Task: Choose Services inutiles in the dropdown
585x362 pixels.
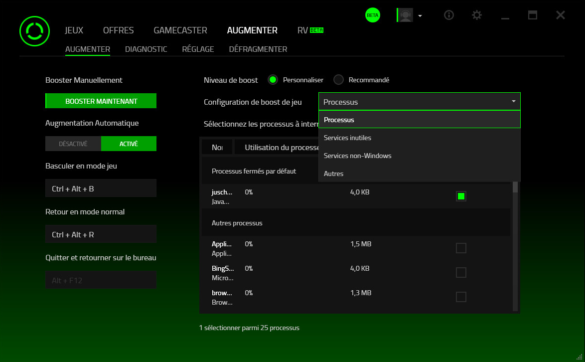Action: [x=419, y=138]
